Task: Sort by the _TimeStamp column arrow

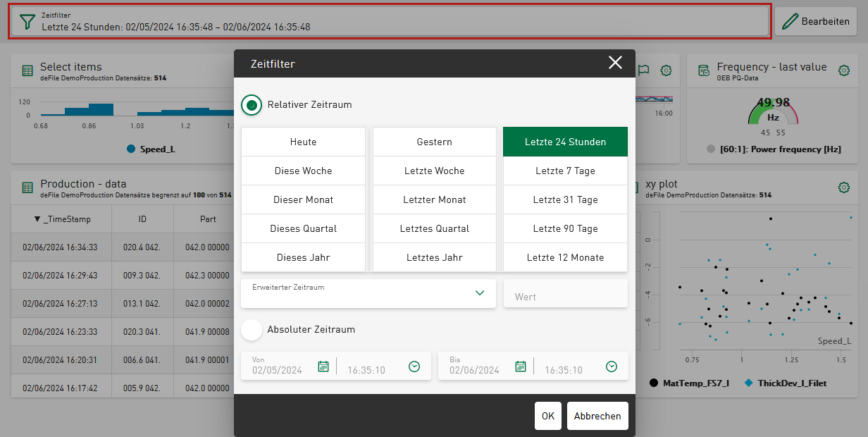Action: click(x=37, y=219)
